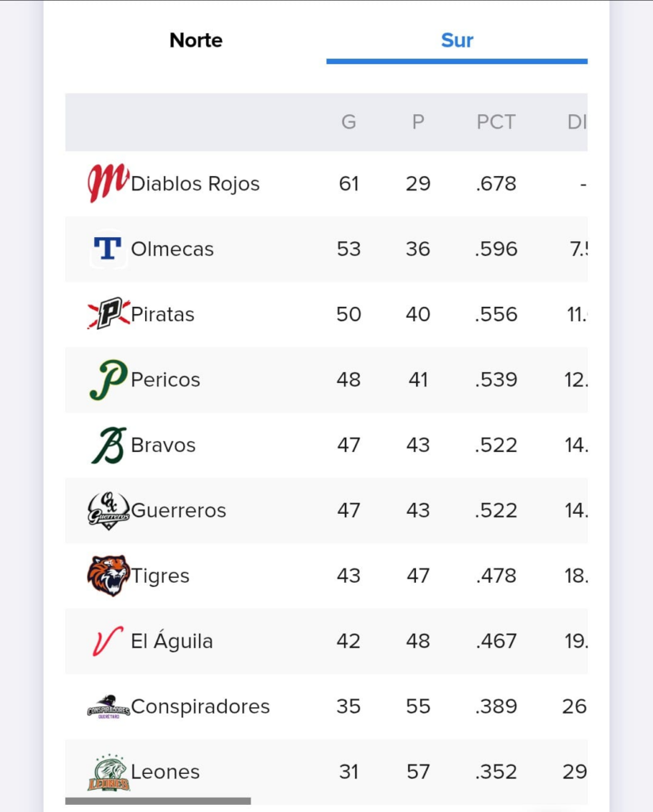The height and width of the screenshot is (812, 653).
Task: Click the Conspiradores team logo
Action: [x=108, y=707]
